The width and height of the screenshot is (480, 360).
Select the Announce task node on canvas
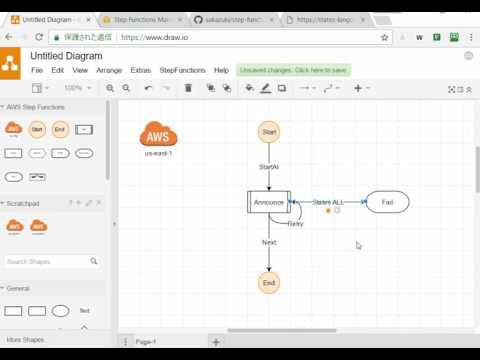point(269,202)
